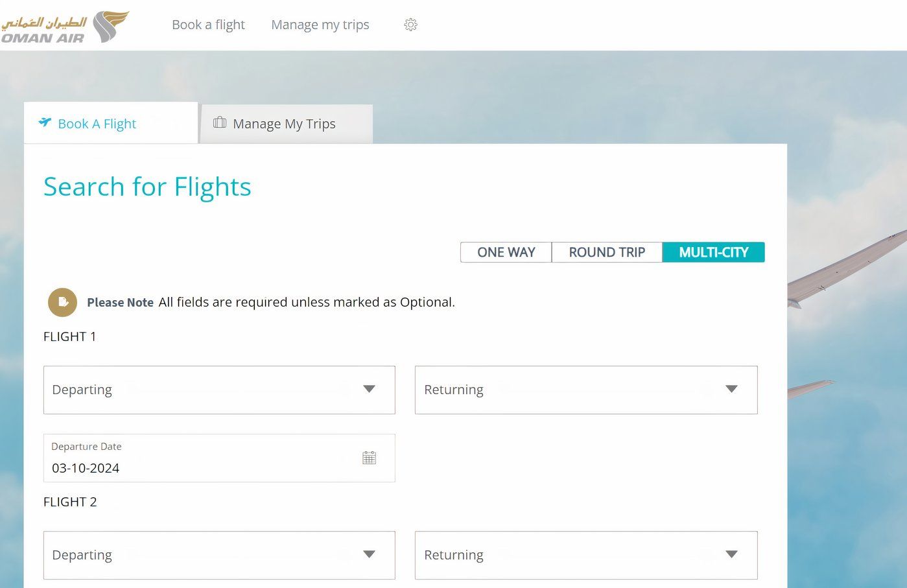The width and height of the screenshot is (907, 588).
Task: Click the suitcase icon on Manage My Trips tab
Action: tap(220, 123)
